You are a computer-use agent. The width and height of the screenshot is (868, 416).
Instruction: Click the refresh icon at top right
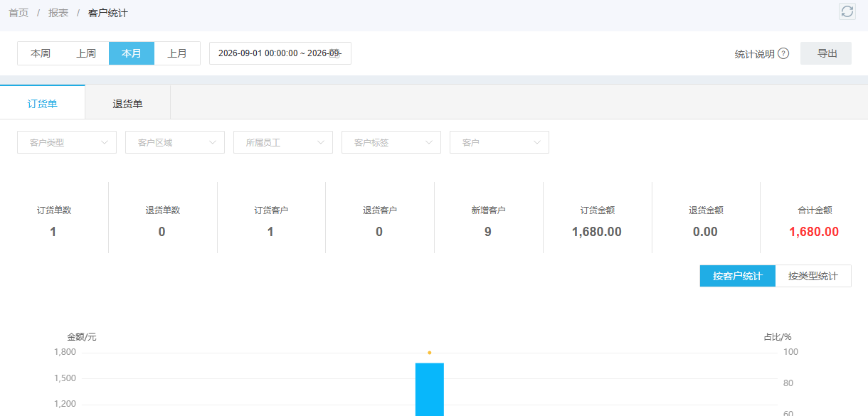pos(847,11)
